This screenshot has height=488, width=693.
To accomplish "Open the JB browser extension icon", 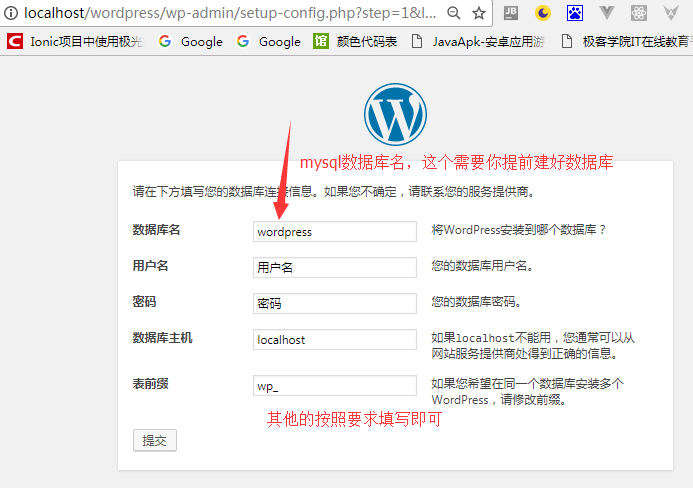I will click(511, 13).
